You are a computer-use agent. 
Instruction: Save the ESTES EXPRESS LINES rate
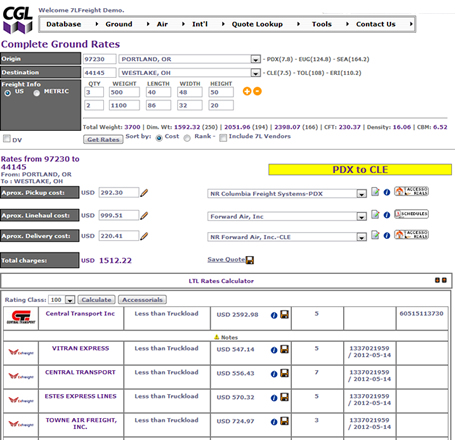point(284,397)
